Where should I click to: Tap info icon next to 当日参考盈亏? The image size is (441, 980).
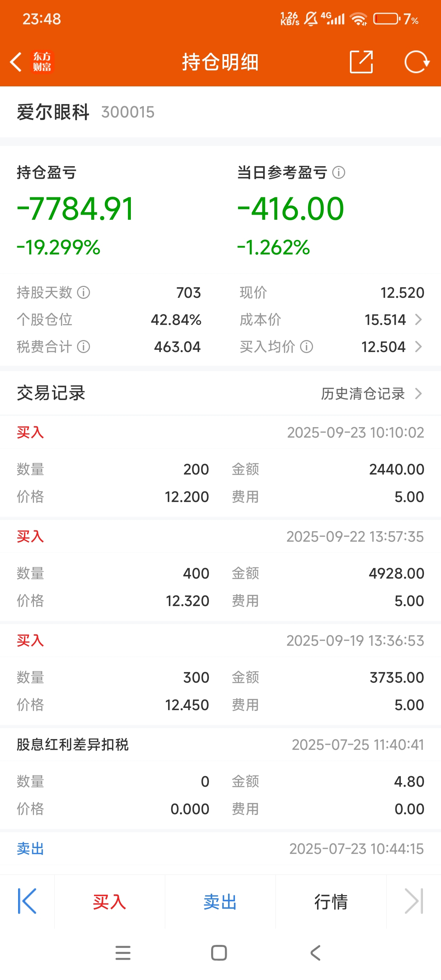[339, 173]
